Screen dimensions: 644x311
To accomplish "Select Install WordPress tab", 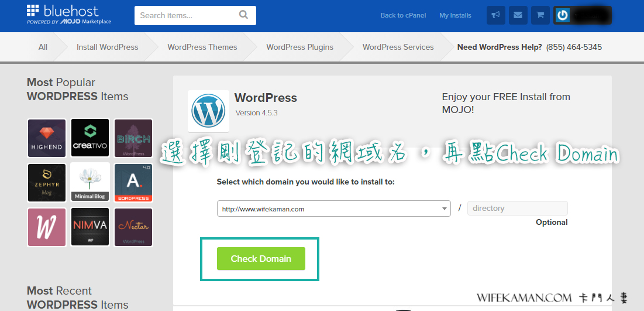I will pos(107,47).
